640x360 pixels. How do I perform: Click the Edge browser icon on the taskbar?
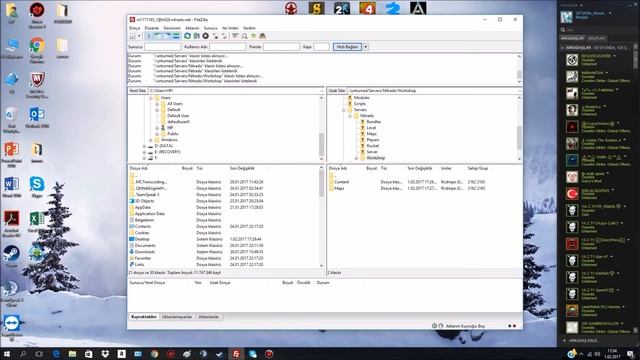click(x=56, y=354)
